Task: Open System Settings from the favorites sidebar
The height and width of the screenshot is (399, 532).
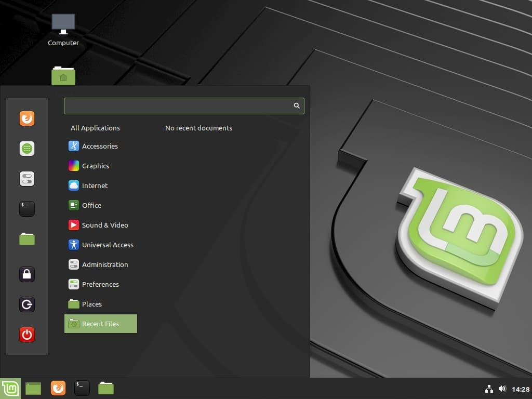Action: [x=27, y=179]
